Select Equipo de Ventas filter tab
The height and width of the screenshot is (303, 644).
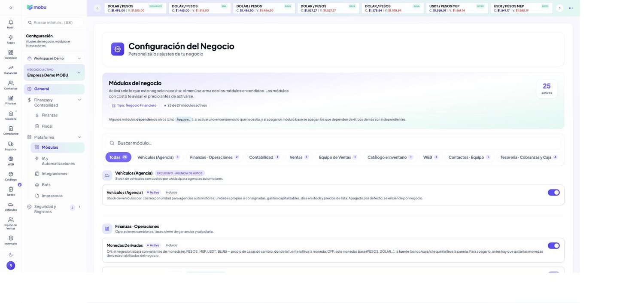pyautogui.click(x=338, y=157)
